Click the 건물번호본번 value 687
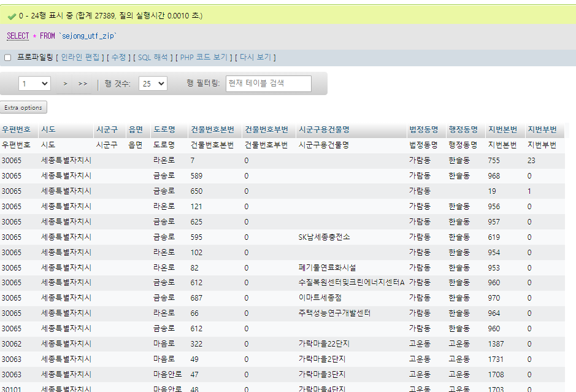Viewport: 576px width, 392px height. [196, 298]
